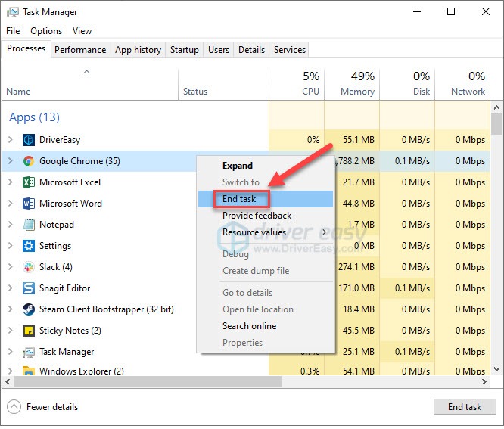The image size is (504, 429).
Task: Switch to the Performance tab
Action: pyautogui.click(x=80, y=50)
